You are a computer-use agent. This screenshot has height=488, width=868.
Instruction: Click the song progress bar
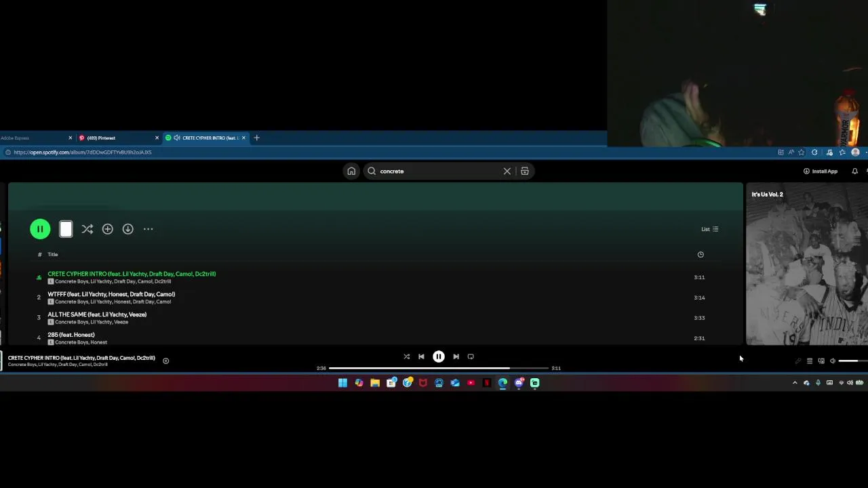point(439,368)
